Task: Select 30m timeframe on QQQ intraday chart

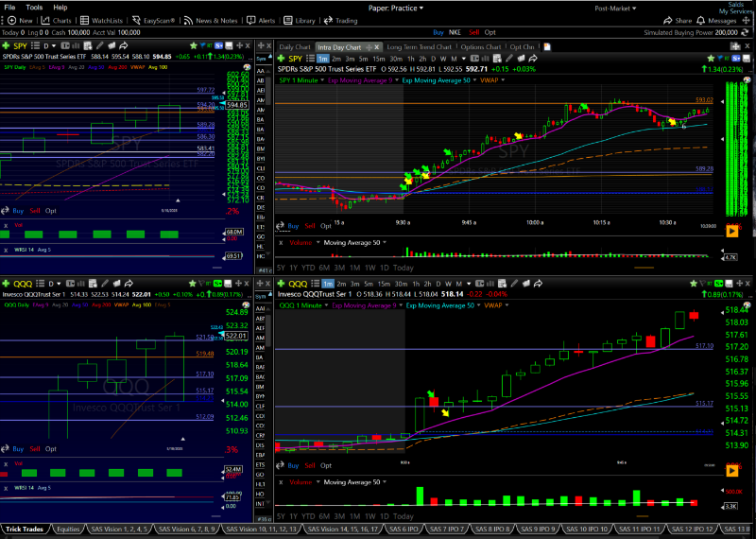Action: [401, 284]
